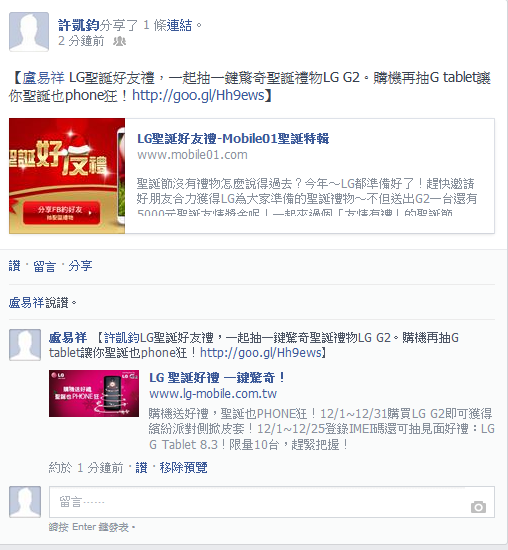Click 分享 to share the post
The image size is (508, 550).
[x=80, y=266]
